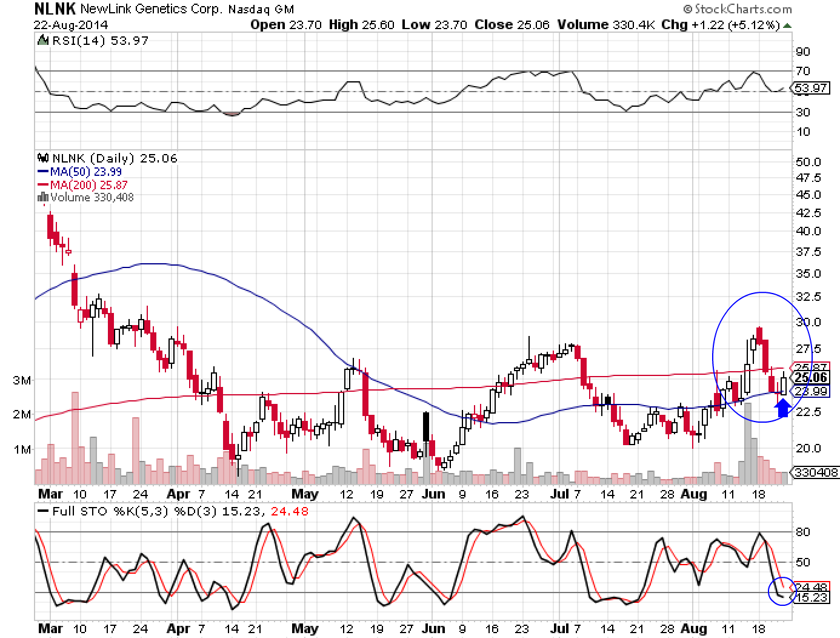Screen dimensions: 840x638
Task: Click the boxed 15.23 stochastic axis tag
Action: point(811,597)
